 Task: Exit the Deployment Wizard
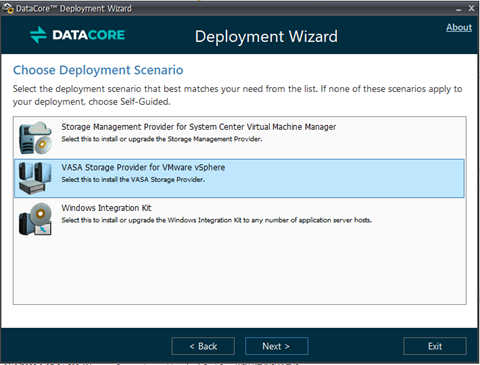435,346
